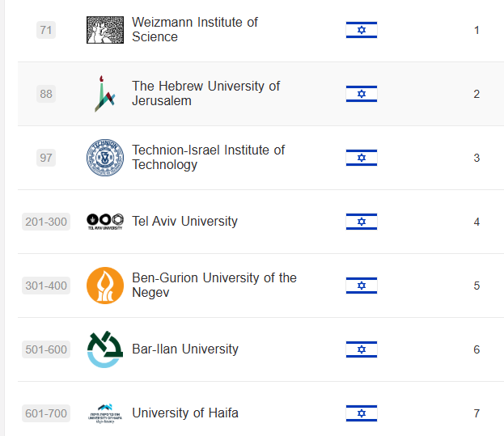Click the world rank badge 71
Screen dimensions: 504x436
click(x=46, y=30)
